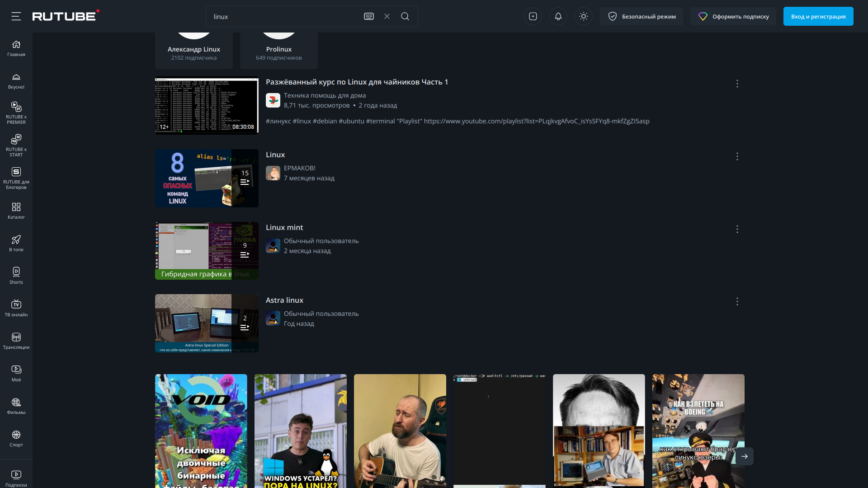The height and width of the screenshot is (488, 868).
Task: Open the notifications bell
Action: coord(558,16)
